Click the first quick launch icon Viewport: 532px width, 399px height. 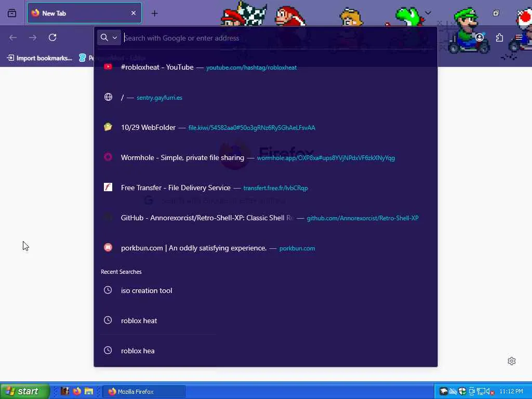point(65,391)
